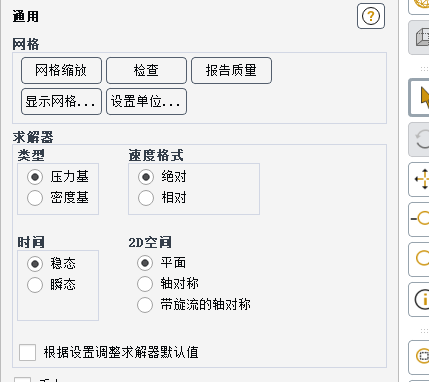Click the circle zoom icon below zoom out
This screenshot has height=382, width=429.
419,259
